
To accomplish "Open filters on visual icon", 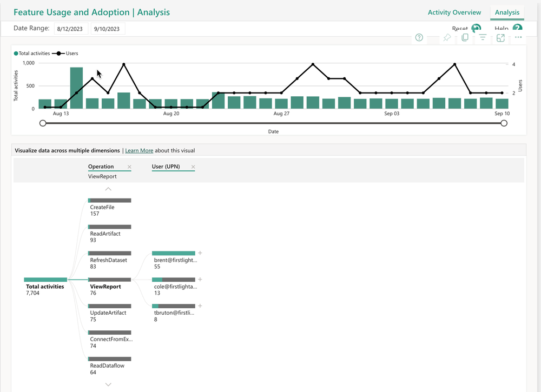I will pos(483,37).
